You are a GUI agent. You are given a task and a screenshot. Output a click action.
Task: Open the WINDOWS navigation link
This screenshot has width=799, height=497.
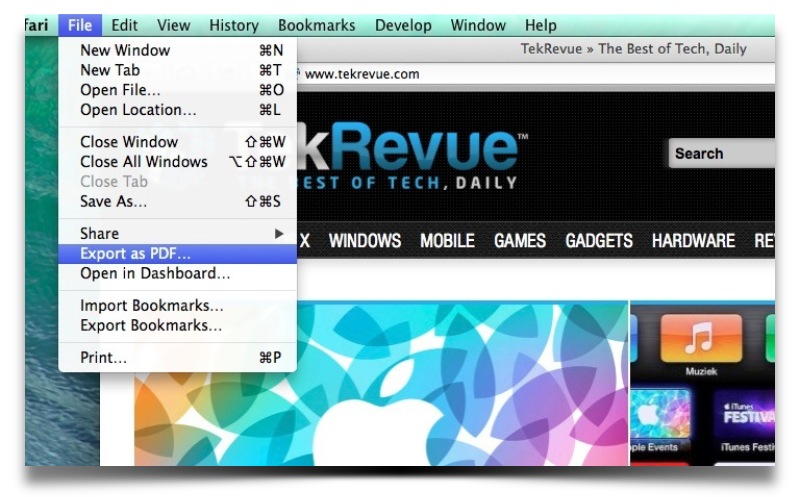point(365,241)
